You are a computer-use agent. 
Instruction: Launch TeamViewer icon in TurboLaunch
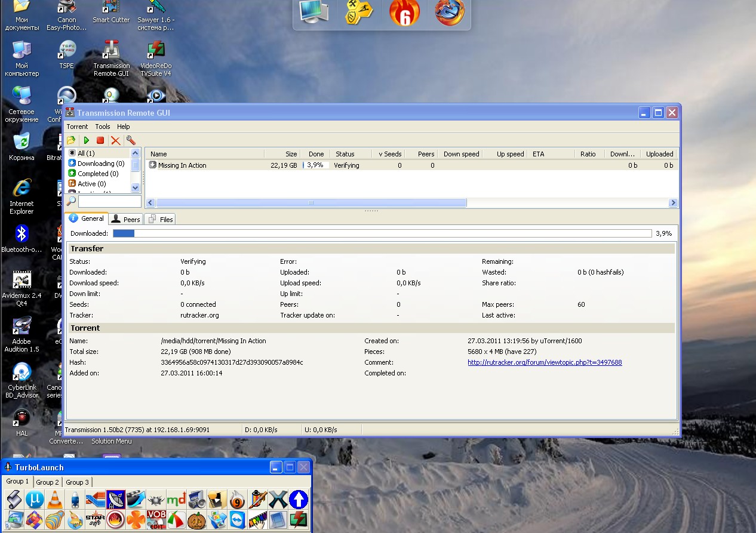(238, 519)
